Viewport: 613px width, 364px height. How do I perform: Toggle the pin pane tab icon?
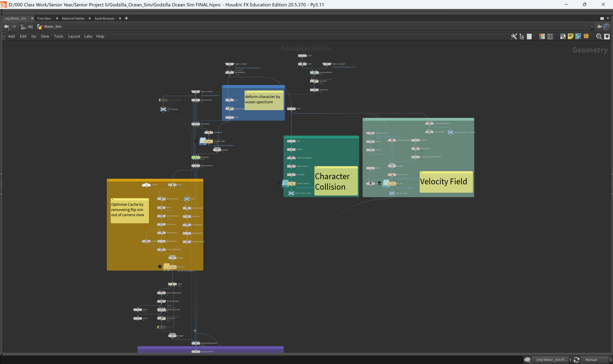click(x=599, y=27)
